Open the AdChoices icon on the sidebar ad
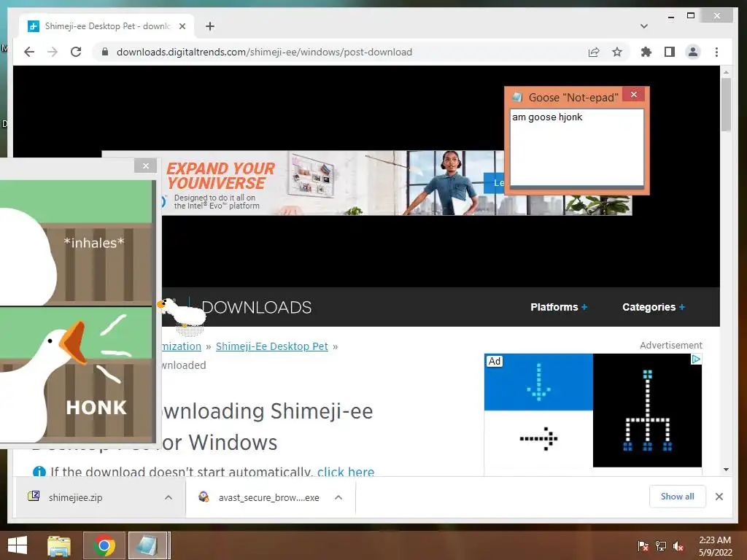This screenshot has width=747, height=560. [x=696, y=359]
